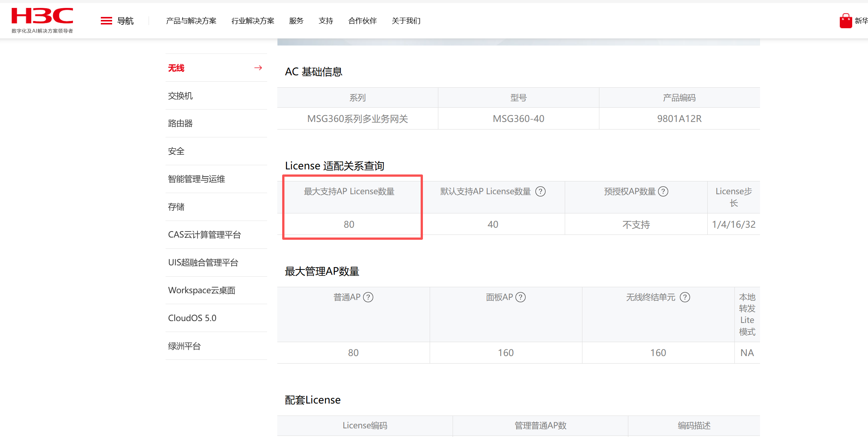The image size is (868, 437).
Task: Open 产品与解决方案 menu
Action: coord(191,21)
